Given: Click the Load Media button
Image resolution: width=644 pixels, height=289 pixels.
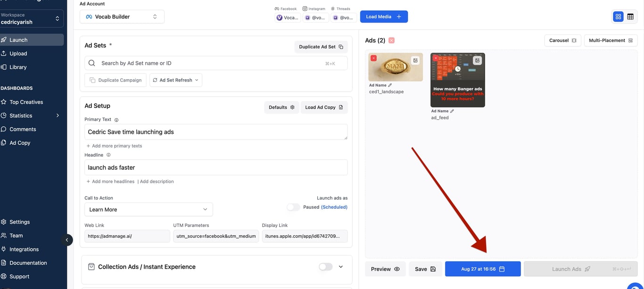Looking at the screenshot, I should (x=384, y=17).
